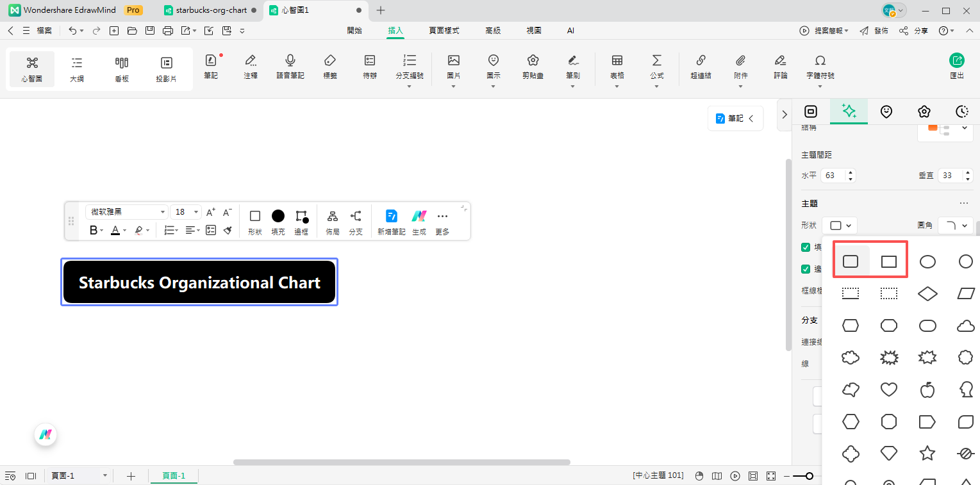Screen dimensions: 980x485
Task: Select the cloud shape in the shape list
Action: (x=965, y=325)
